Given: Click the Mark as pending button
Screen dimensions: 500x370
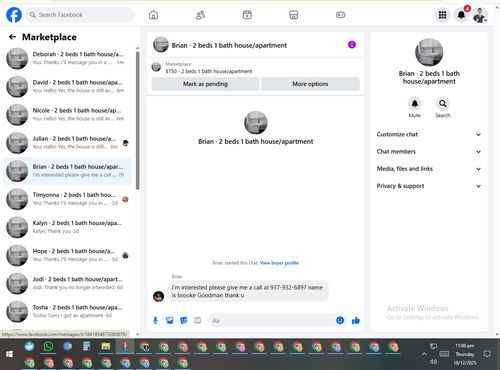Looking at the screenshot, I should (205, 84).
